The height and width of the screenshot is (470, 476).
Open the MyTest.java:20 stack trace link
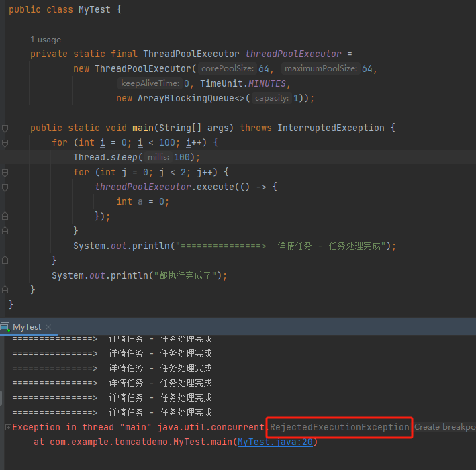pos(275,442)
